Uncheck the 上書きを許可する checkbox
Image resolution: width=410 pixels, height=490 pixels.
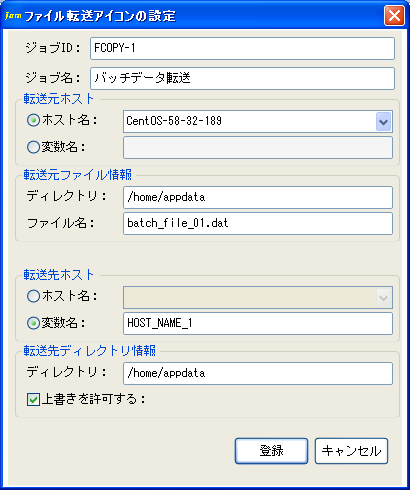[33, 399]
